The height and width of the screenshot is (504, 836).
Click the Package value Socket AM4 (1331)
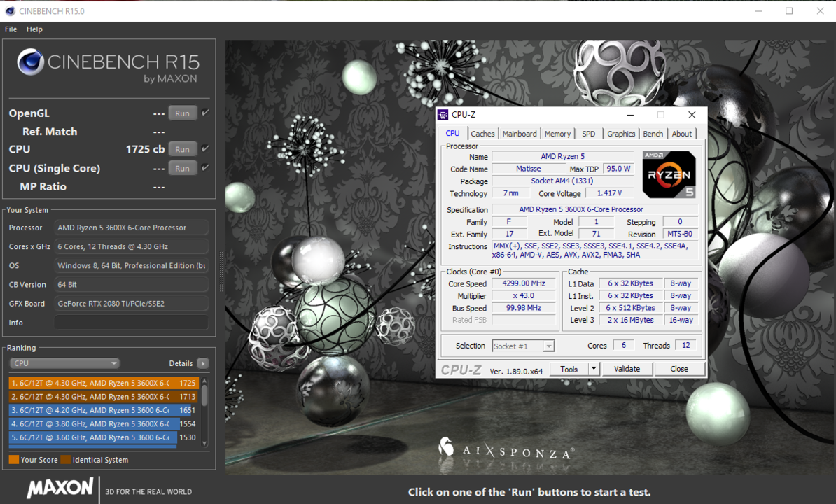coord(562,181)
